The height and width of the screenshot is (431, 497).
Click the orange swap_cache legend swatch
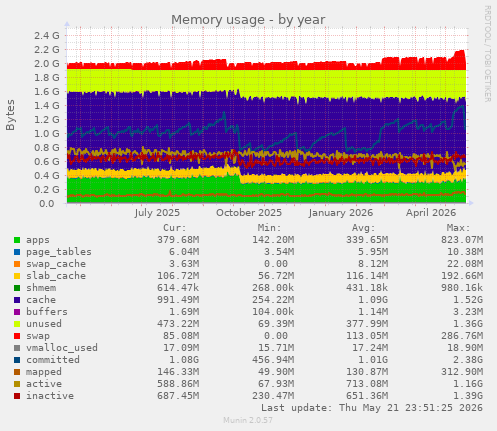click(x=17, y=264)
